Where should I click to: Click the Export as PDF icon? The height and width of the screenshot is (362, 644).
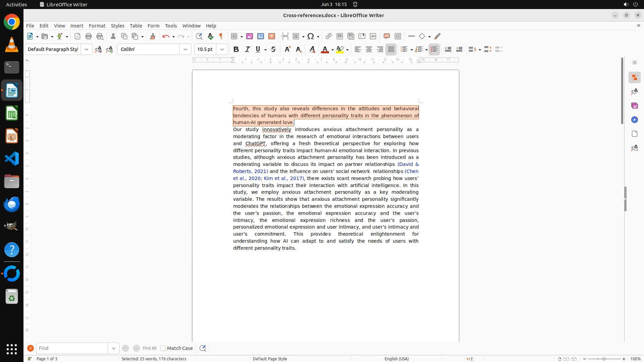pos(77,37)
